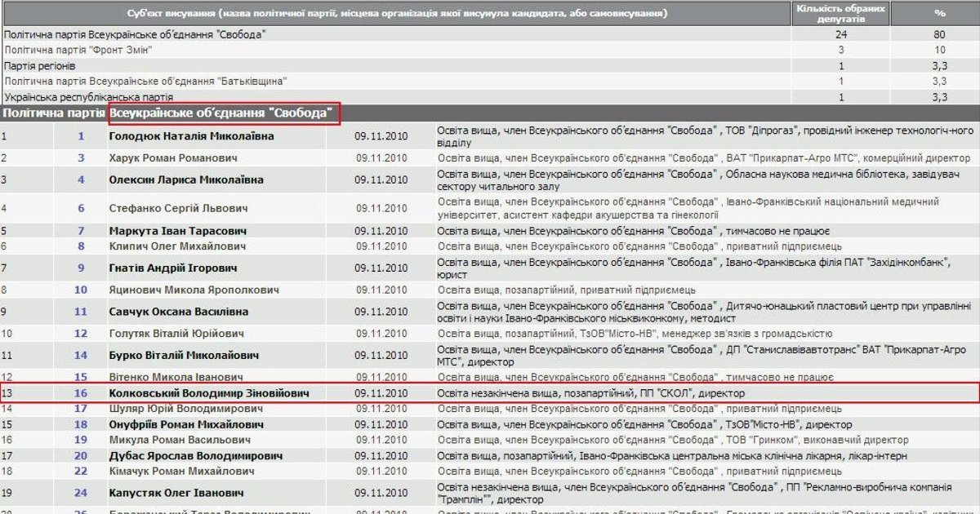
Task: Click the name Колковський Володимир Зіновійович
Action: click(209, 394)
